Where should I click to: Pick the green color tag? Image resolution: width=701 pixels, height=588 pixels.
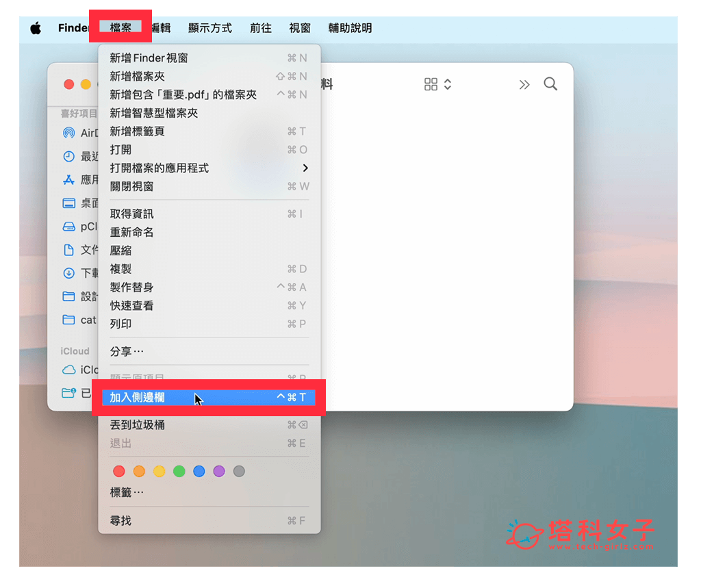tap(179, 471)
